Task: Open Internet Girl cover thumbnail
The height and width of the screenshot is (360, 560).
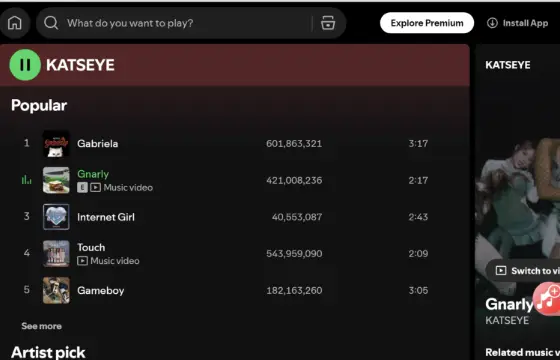Action: tap(56, 217)
